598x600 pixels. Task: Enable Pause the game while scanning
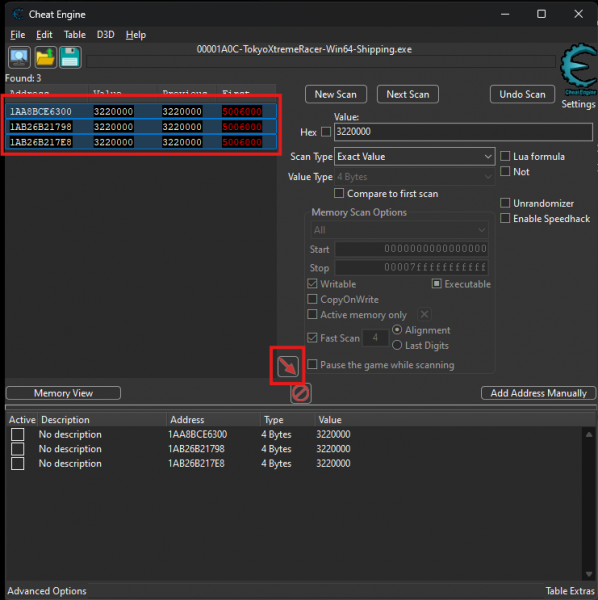click(x=312, y=364)
